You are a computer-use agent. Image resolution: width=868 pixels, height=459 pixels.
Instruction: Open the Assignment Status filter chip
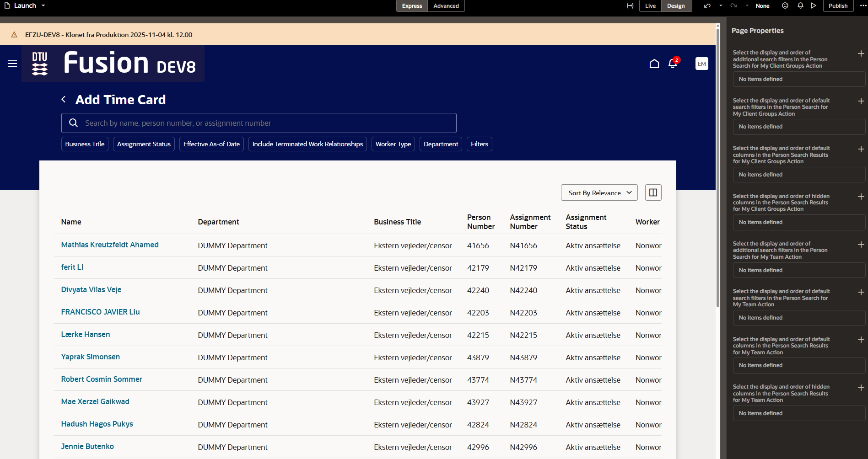[x=144, y=144]
